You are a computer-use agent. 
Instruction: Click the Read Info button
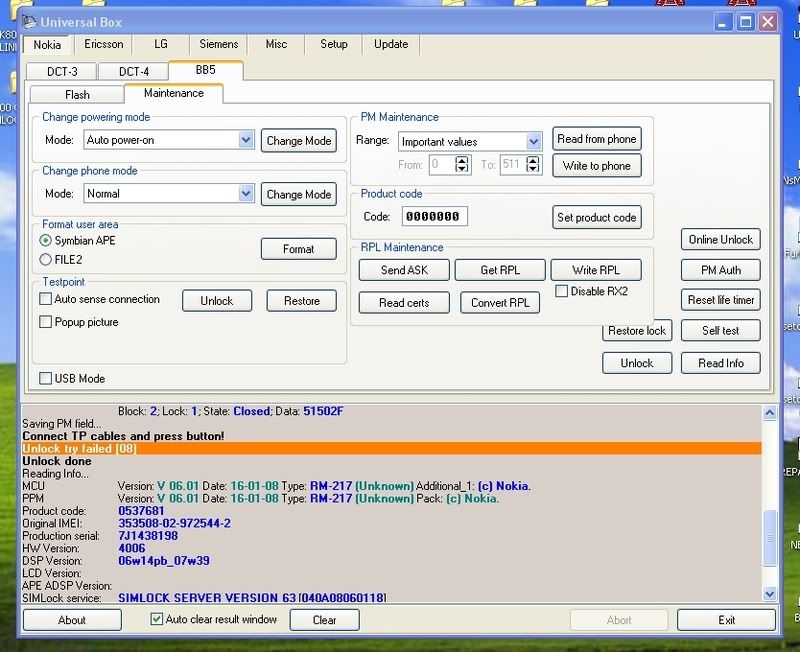720,363
